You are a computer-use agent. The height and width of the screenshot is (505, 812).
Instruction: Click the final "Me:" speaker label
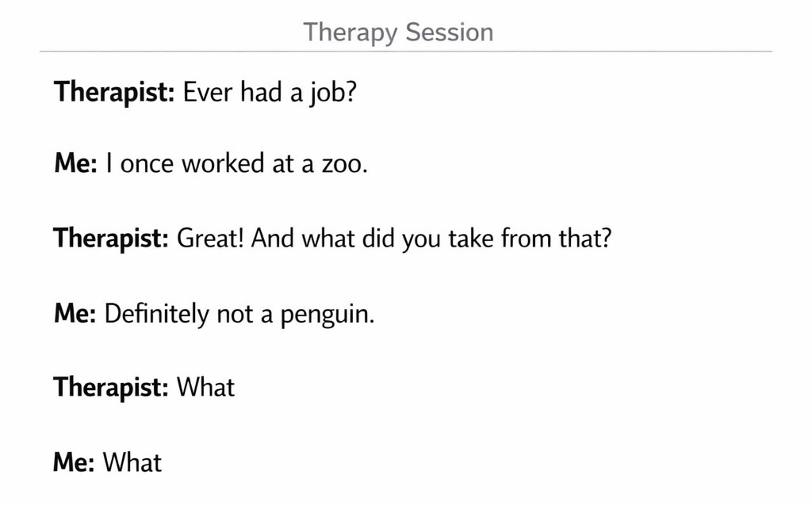pyautogui.click(x=75, y=462)
